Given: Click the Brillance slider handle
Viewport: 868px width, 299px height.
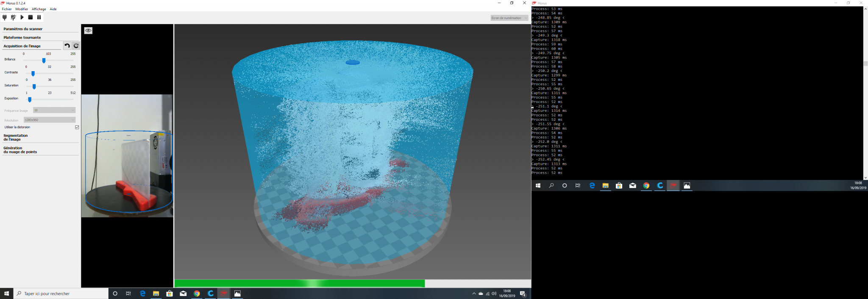Looking at the screenshot, I should 44,61.
